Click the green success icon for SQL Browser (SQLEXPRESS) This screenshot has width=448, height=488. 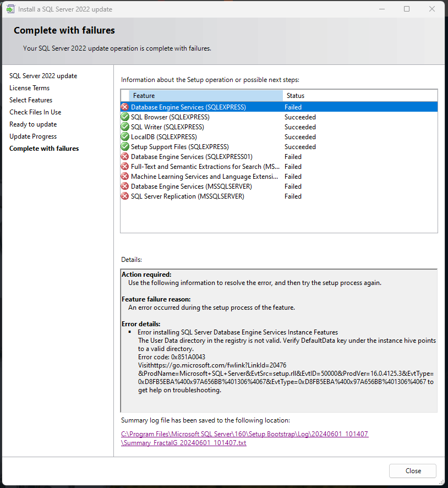(125, 117)
